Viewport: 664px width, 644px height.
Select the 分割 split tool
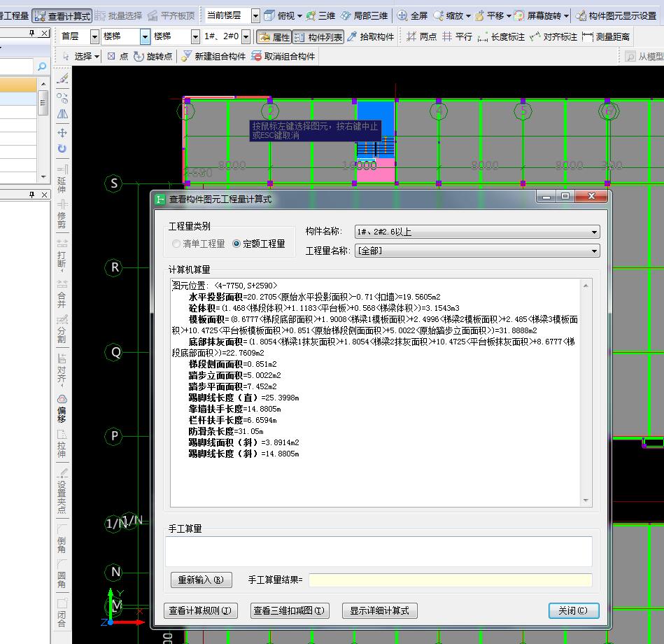(62, 329)
